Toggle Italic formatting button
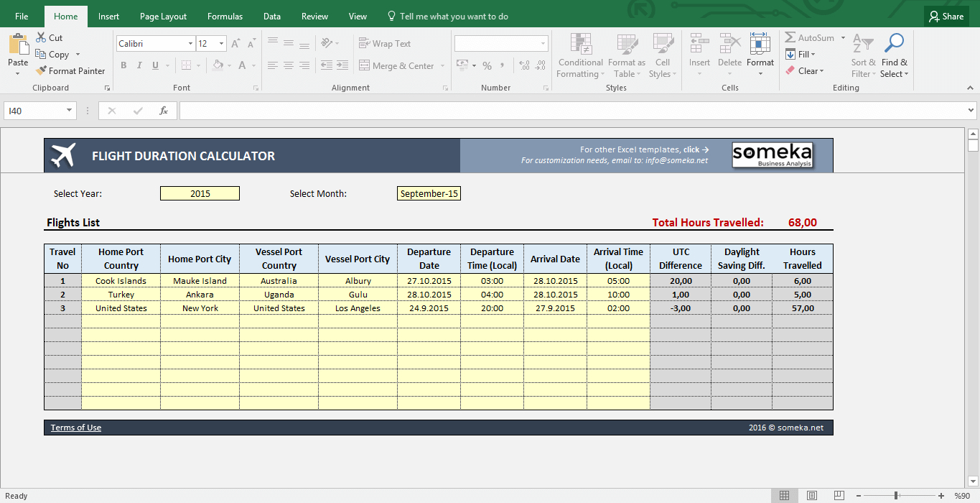 click(139, 65)
